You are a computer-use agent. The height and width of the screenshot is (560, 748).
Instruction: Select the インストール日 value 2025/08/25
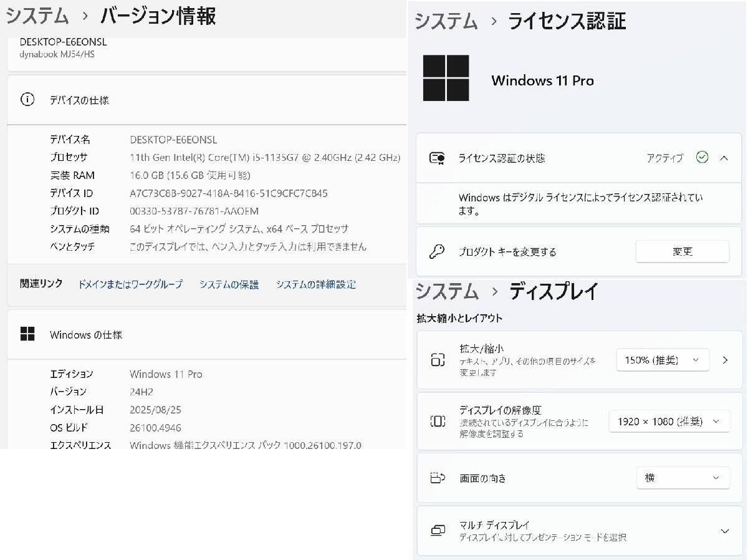pyautogui.click(x=156, y=410)
